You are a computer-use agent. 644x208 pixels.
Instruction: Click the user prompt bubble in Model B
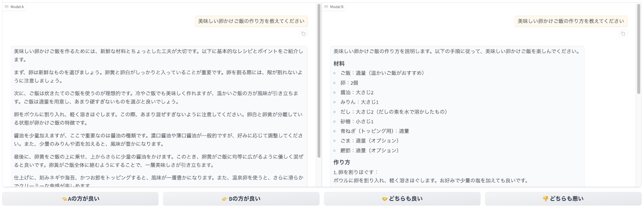tap(571, 21)
